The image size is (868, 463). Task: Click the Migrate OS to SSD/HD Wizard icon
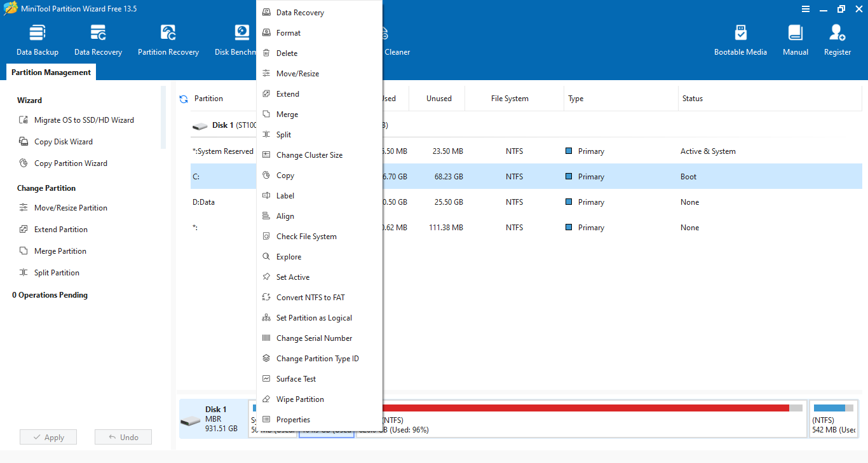click(24, 120)
